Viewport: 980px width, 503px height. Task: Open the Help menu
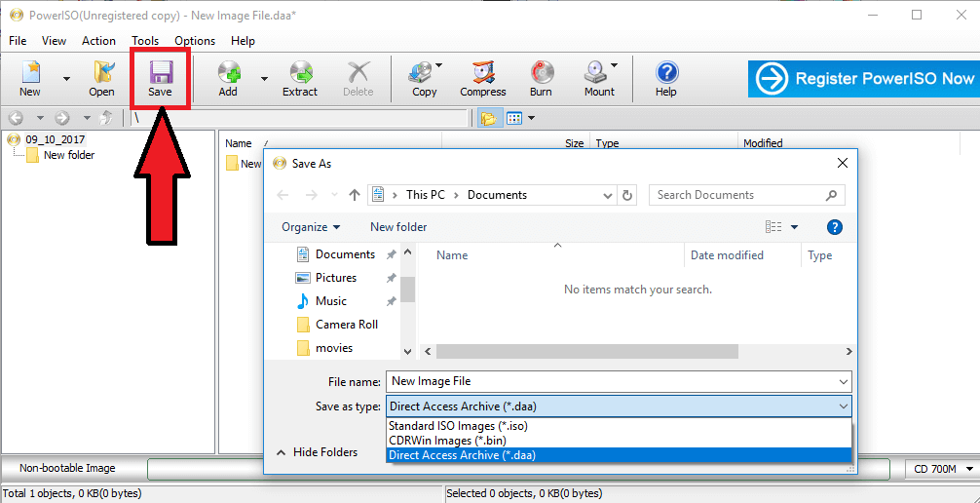243,41
